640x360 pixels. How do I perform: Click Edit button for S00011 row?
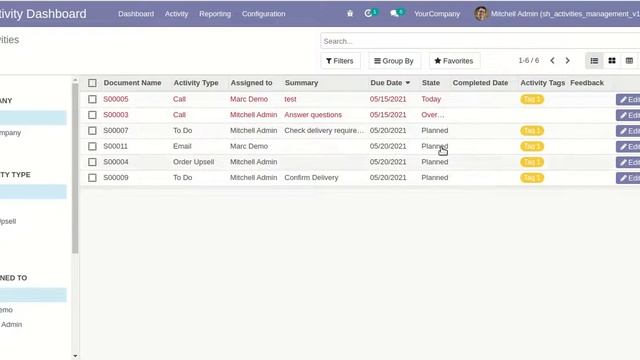click(x=628, y=147)
